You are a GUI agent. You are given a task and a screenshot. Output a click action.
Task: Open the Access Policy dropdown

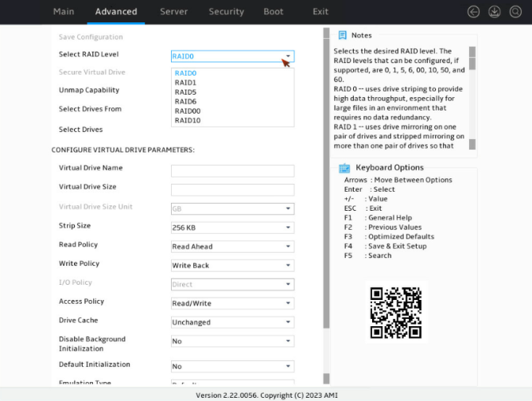(232, 303)
